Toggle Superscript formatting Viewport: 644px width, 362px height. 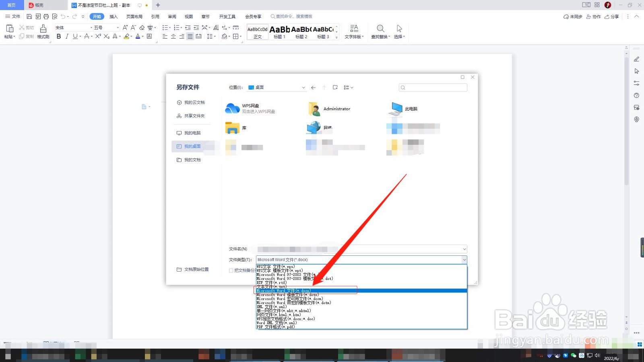pyautogui.click(x=98, y=36)
